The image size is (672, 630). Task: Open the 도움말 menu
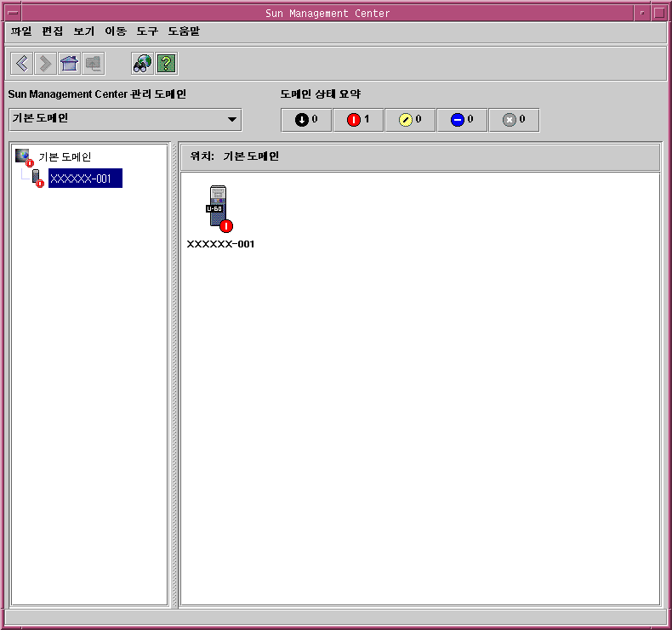tap(184, 31)
